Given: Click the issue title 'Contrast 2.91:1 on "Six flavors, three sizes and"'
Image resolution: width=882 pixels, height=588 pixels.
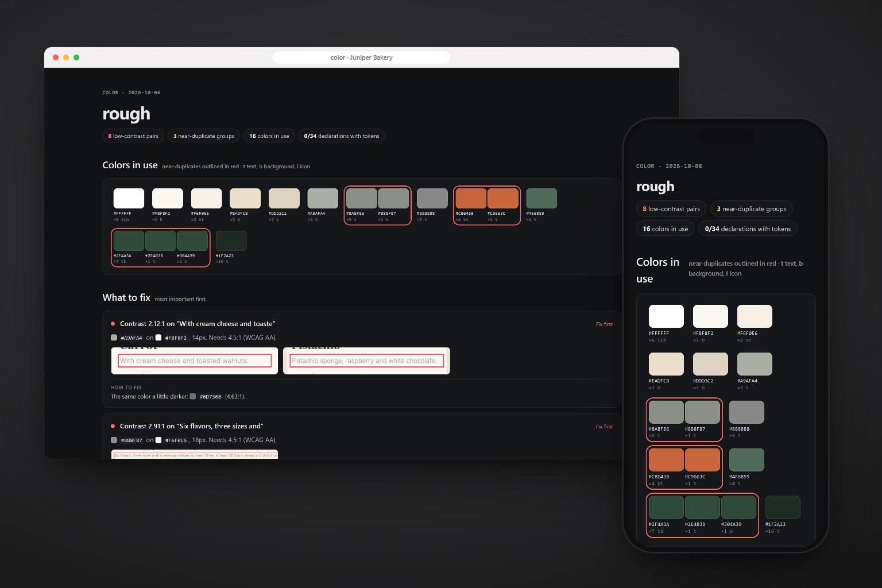Looking at the screenshot, I should 192,426.
